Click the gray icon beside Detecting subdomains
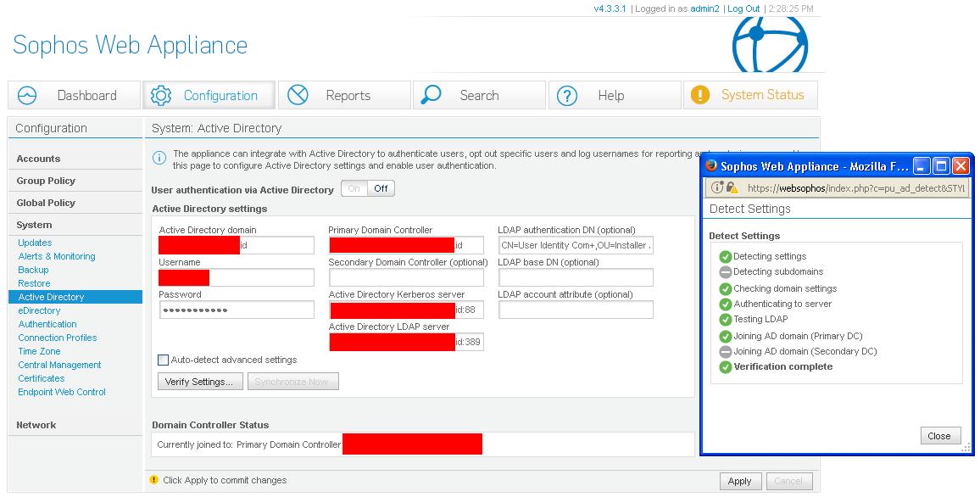The image size is (980, 497). (x=725, y=272)
